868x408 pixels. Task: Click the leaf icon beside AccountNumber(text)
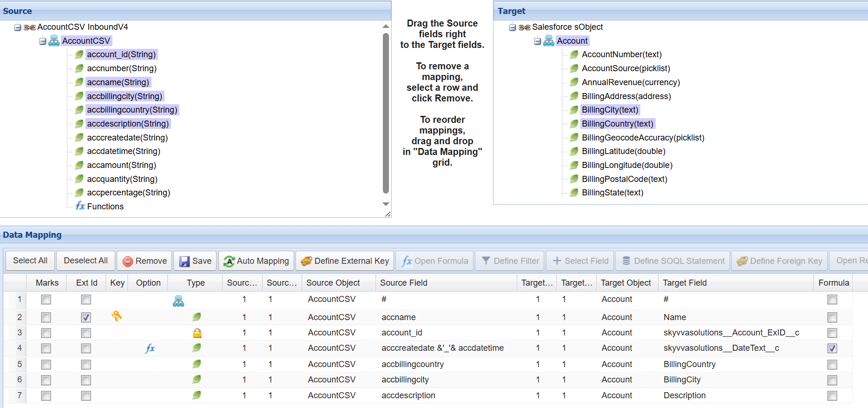click(574, 54)
